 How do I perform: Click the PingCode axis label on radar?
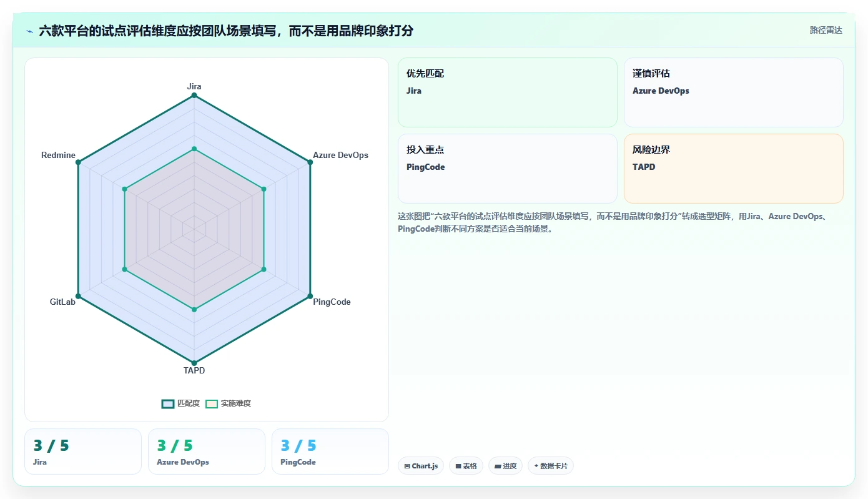coord(332,302)
